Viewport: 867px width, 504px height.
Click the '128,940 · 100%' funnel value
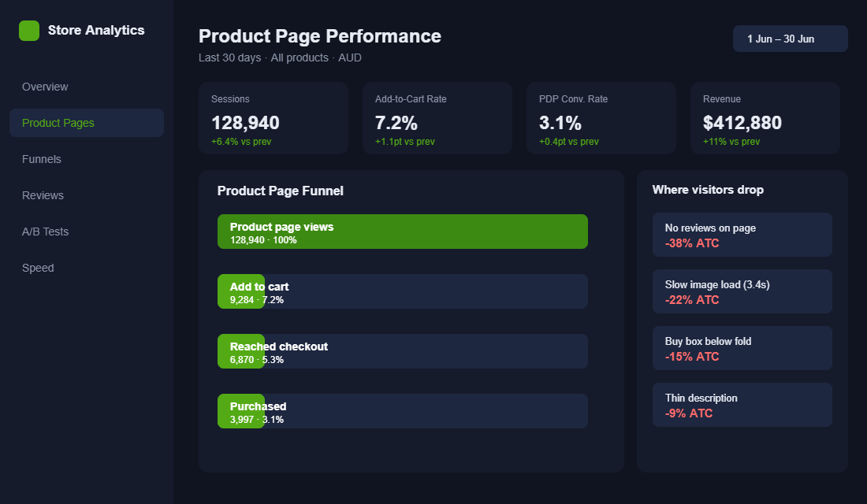click(x=263, y=240)
